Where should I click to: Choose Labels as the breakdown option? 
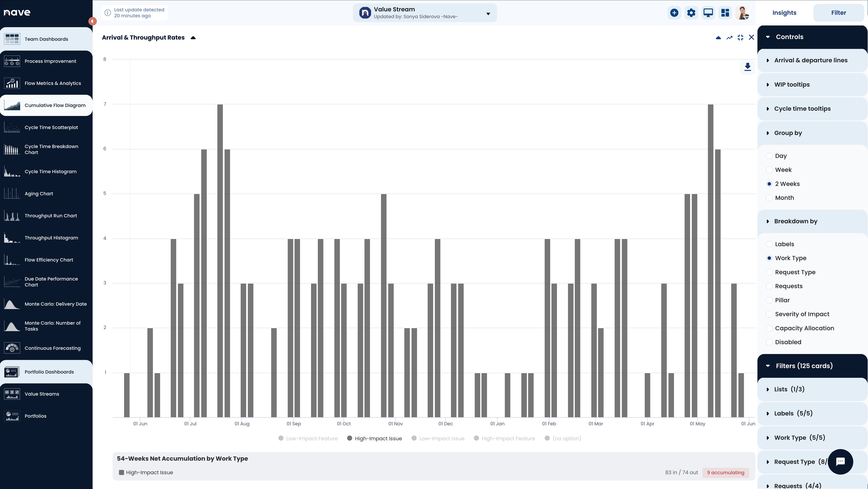click(x=769, y=244)
